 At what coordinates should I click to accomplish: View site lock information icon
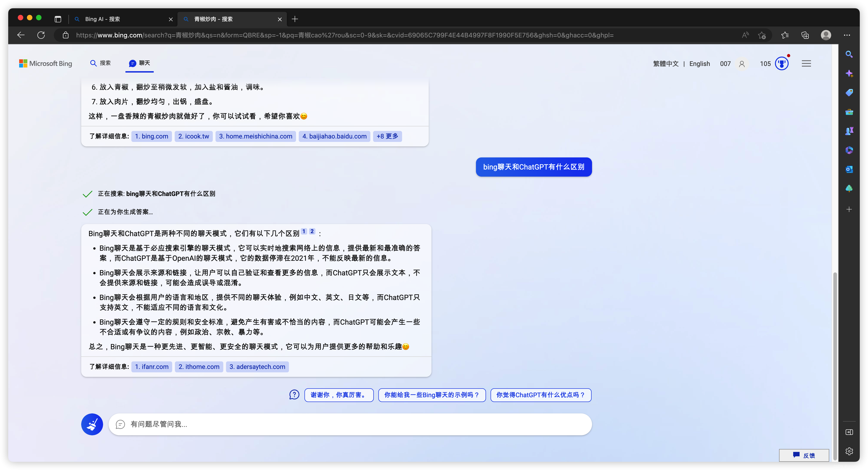(x=66, y=35)
